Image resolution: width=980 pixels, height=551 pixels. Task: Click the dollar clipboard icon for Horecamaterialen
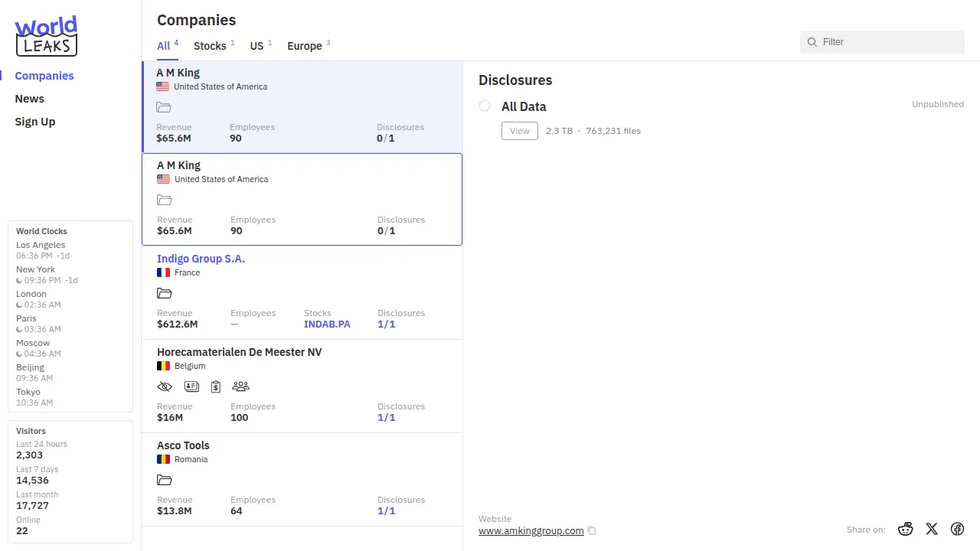(x=216, y=386)
